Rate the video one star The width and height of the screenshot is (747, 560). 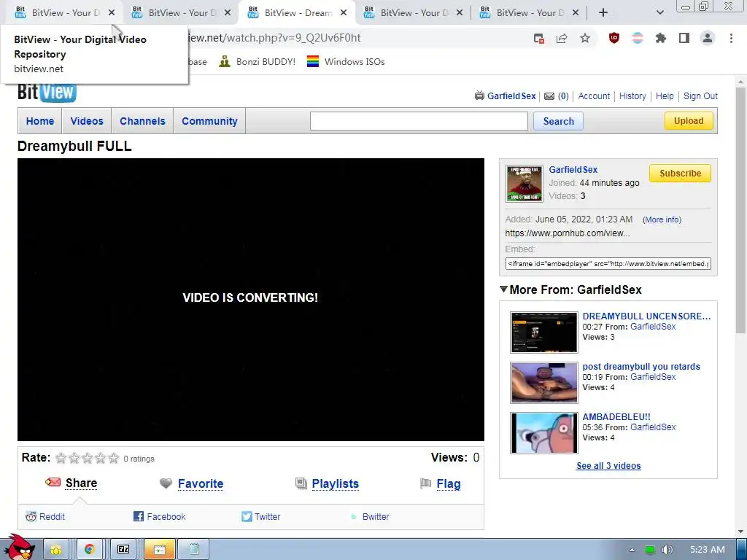[x=61, y=458]
